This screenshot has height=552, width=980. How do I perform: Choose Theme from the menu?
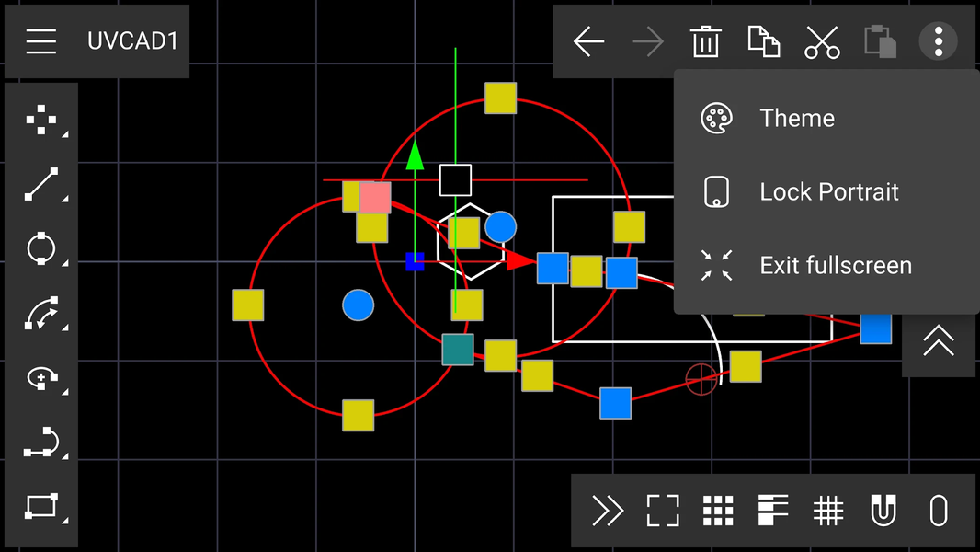tap(796, 119)
